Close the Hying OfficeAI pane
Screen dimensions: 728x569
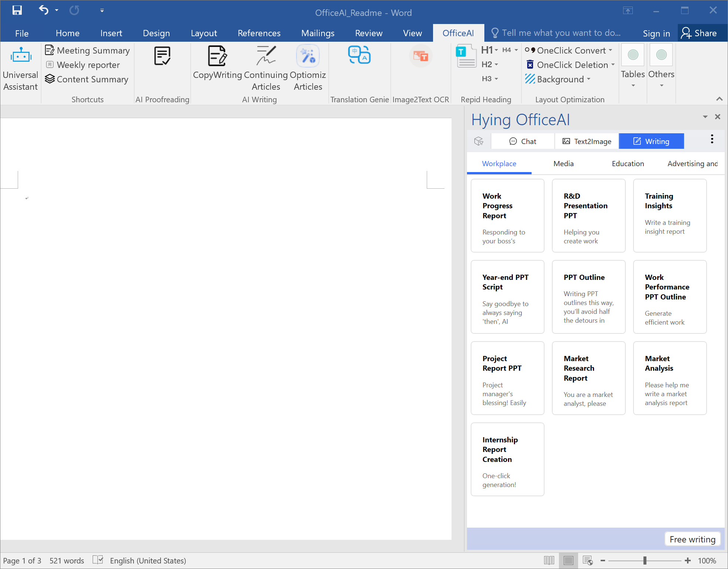point(718,117)
